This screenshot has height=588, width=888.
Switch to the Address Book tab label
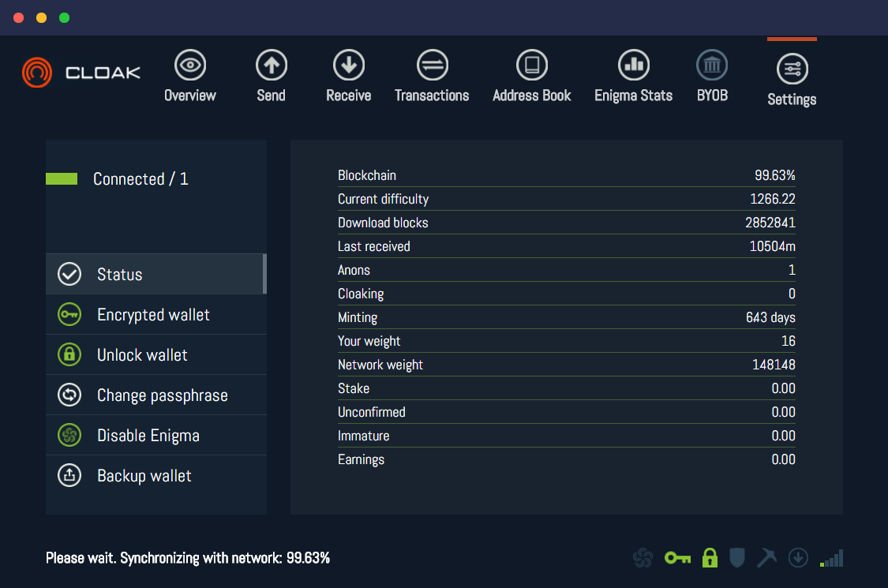[532, 96]
